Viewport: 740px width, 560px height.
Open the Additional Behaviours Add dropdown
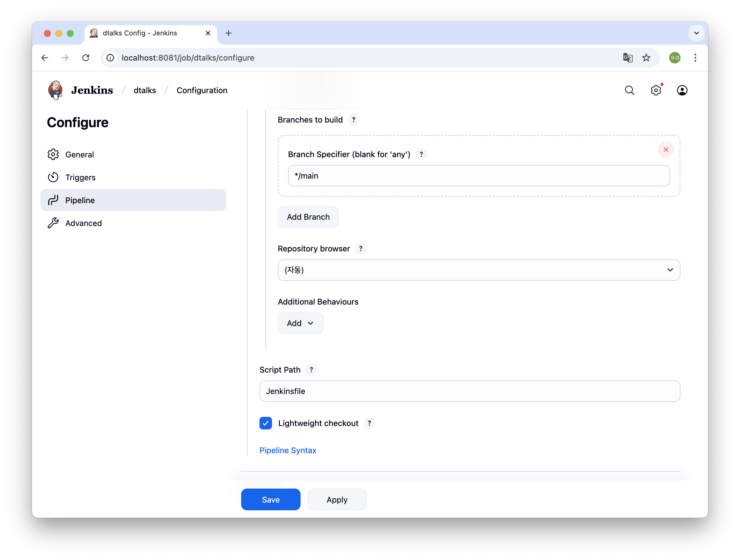click(x=300, y=323)
